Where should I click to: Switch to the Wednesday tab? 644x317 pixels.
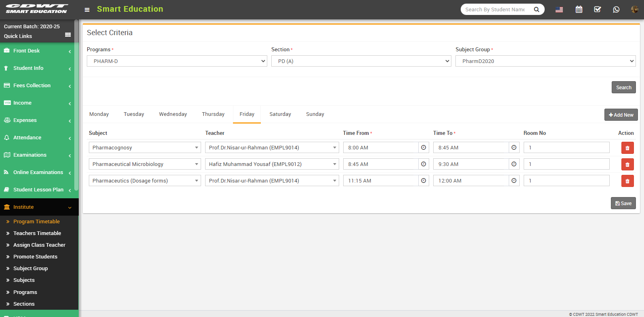pyautogui.click(x=173, y=114)
